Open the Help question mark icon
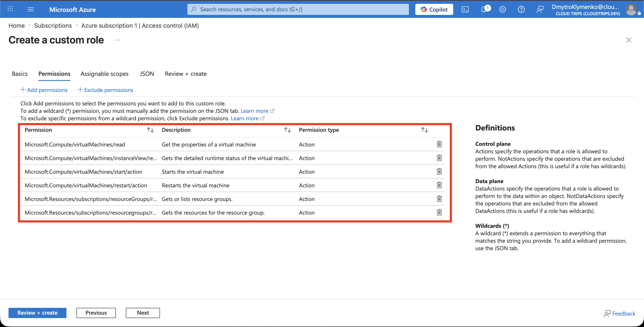The width and height of the screenshot is (644, 327). coord(521,10)
